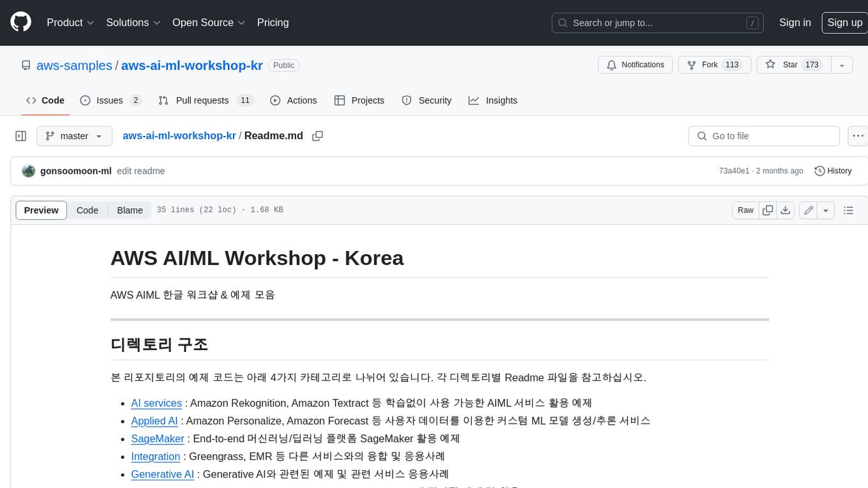Edit this file pencil icon
Screen dimensions: 868x488
[x=809, y=210]
